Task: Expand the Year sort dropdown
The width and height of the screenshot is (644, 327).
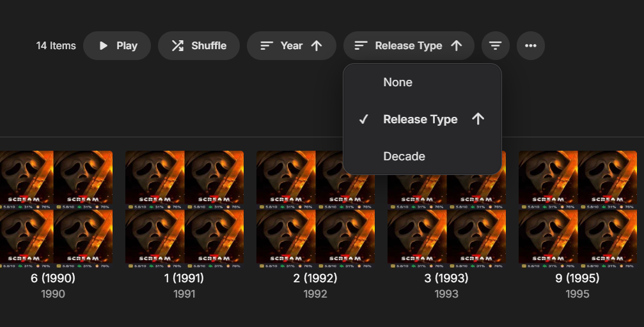Action: (x=292, y=46)
